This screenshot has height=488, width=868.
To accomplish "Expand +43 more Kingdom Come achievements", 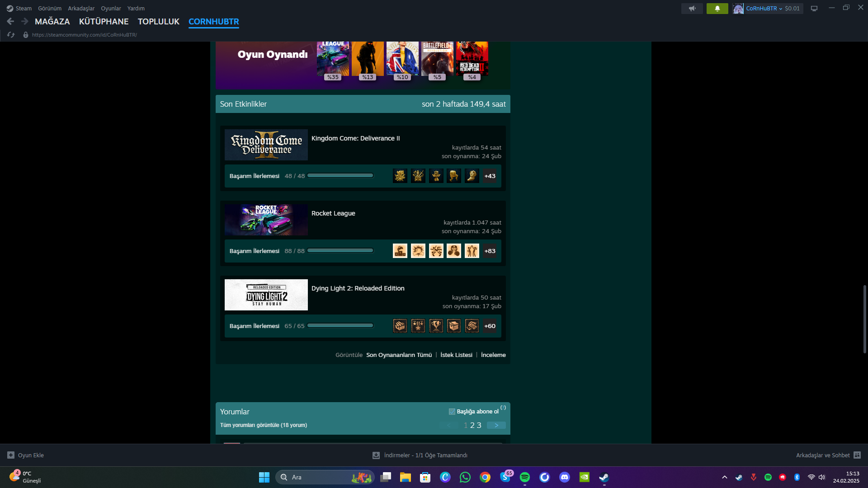I will (490, 176).
